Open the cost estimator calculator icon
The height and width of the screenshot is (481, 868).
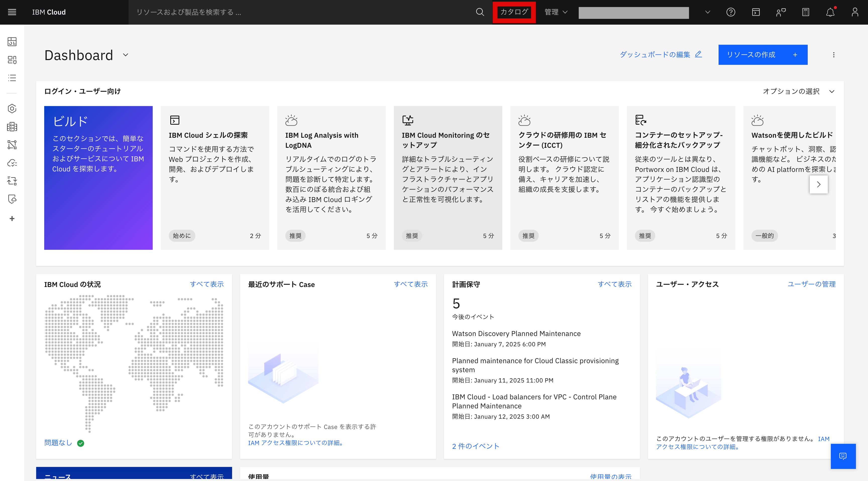[806, 12]
